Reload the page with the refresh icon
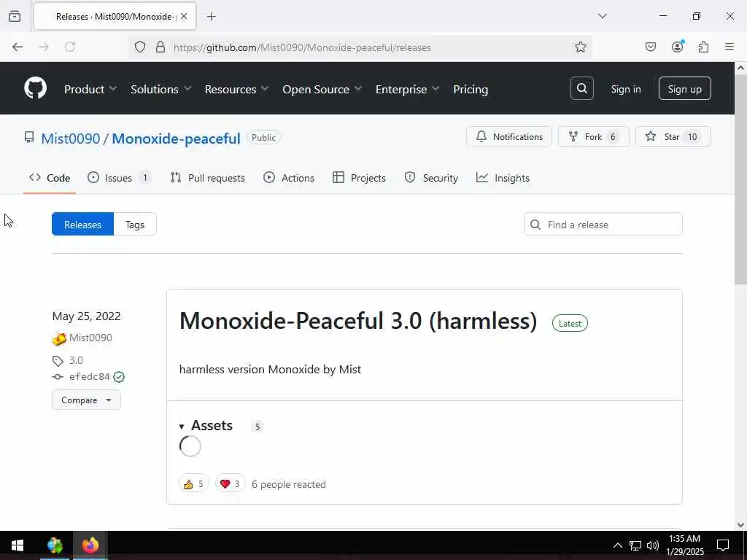Viewport: 747px width, 560px height. coord(70,47)
